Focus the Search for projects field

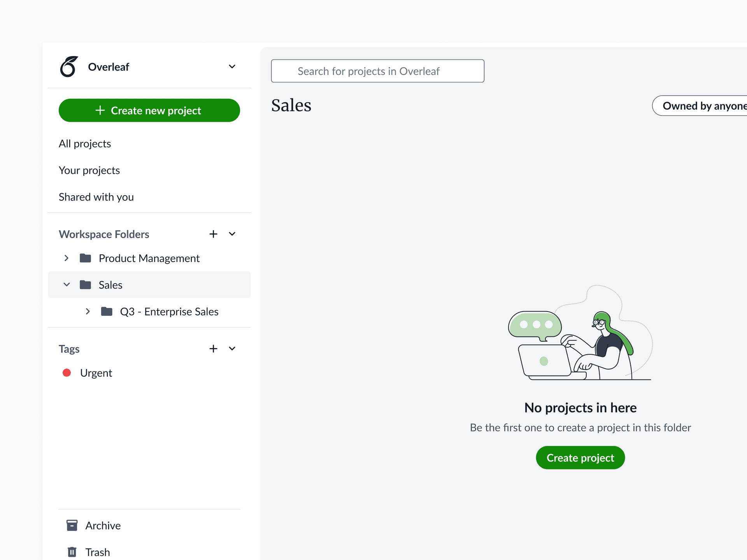tap(377, 71)
